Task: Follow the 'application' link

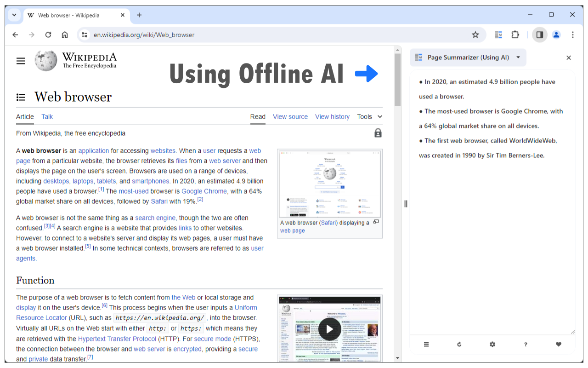Action: tap(94, 150)
